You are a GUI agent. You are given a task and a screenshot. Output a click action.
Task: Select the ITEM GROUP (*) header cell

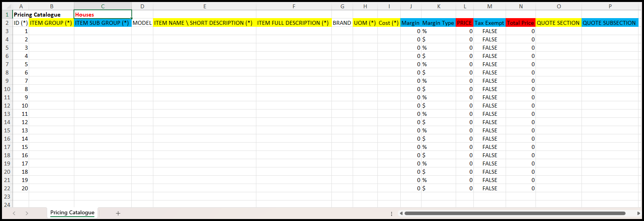[51, 23]
